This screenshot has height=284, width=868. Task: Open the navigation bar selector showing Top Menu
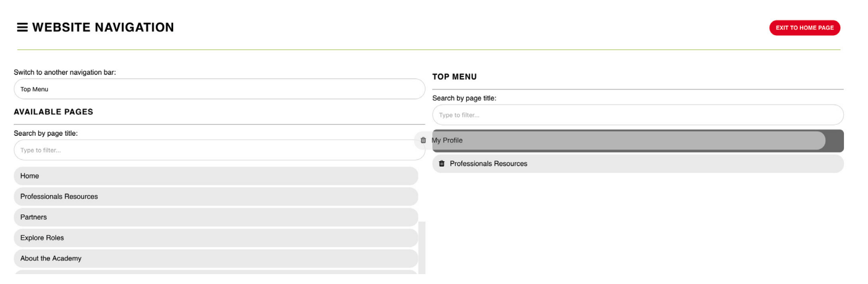219,89
